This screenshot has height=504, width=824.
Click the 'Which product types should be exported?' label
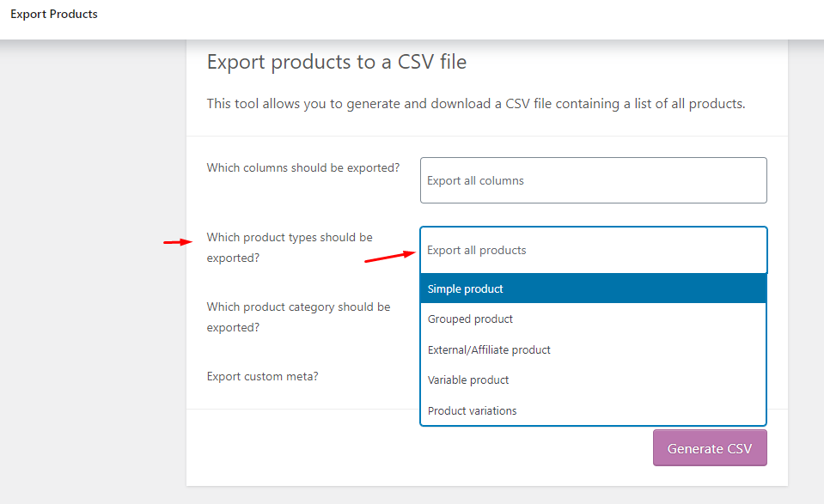pyautogui.click(x=290, y=247)
